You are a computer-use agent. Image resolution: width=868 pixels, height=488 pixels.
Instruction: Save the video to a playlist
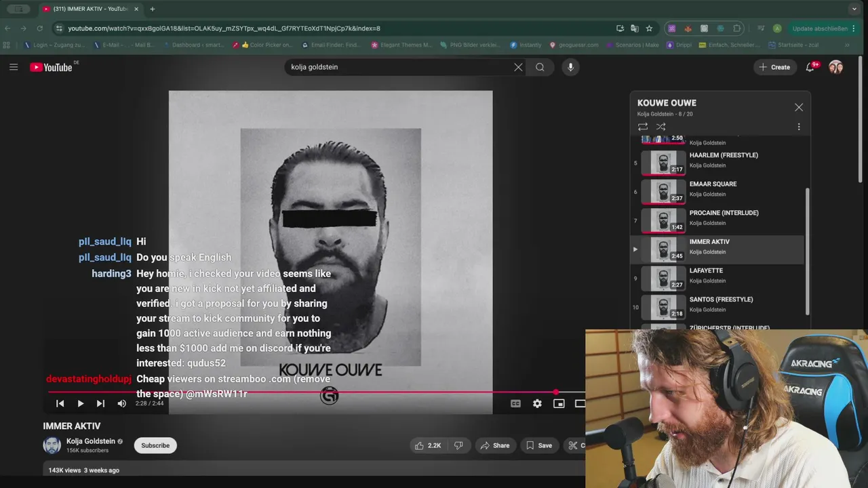click(x=539, y=445)
